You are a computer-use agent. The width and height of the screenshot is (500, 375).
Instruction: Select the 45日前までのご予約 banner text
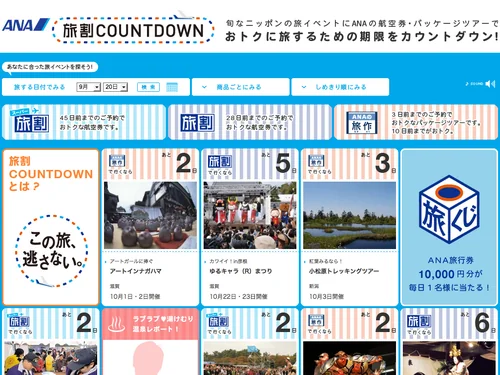click(x=92, y=122)
